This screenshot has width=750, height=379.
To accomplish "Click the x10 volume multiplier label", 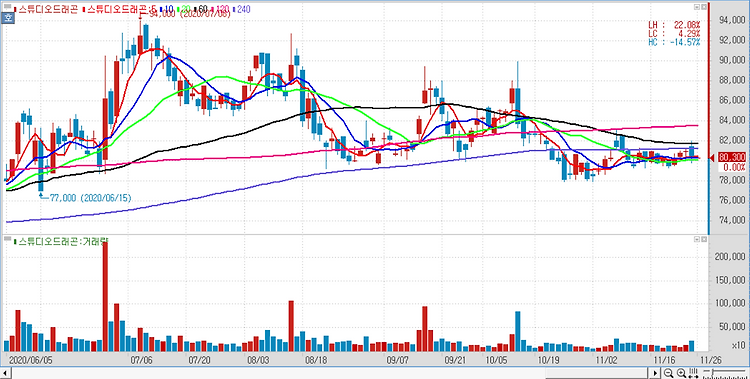I will click(738, 346).
